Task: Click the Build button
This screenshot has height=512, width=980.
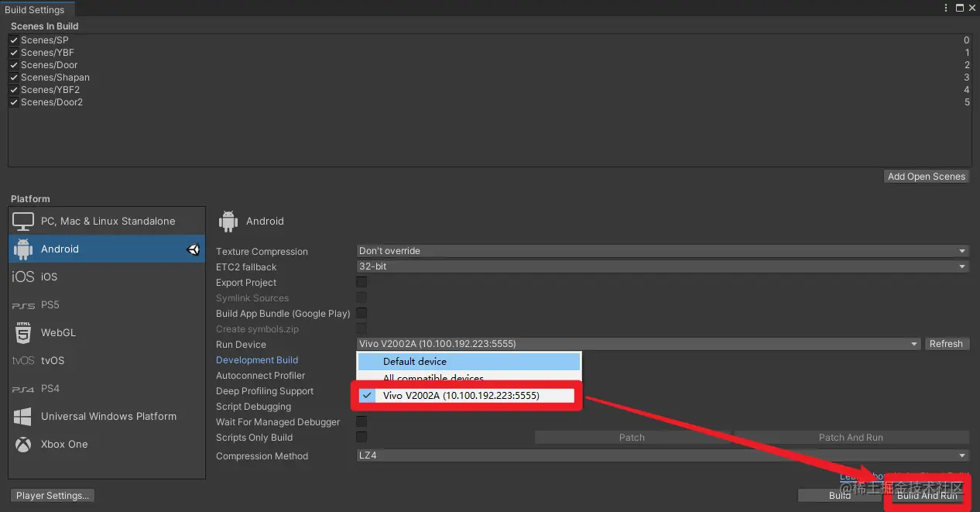Action: (x=839, y=496)
